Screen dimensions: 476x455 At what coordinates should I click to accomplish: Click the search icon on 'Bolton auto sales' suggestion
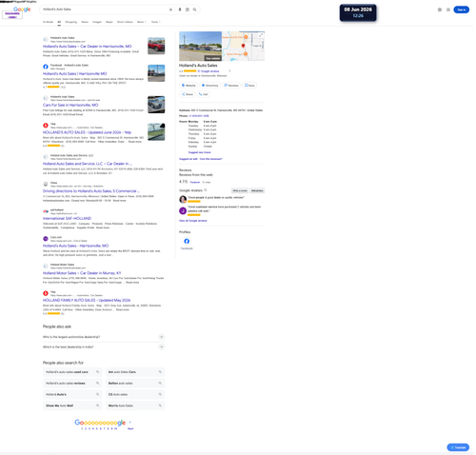coord(160,383)
